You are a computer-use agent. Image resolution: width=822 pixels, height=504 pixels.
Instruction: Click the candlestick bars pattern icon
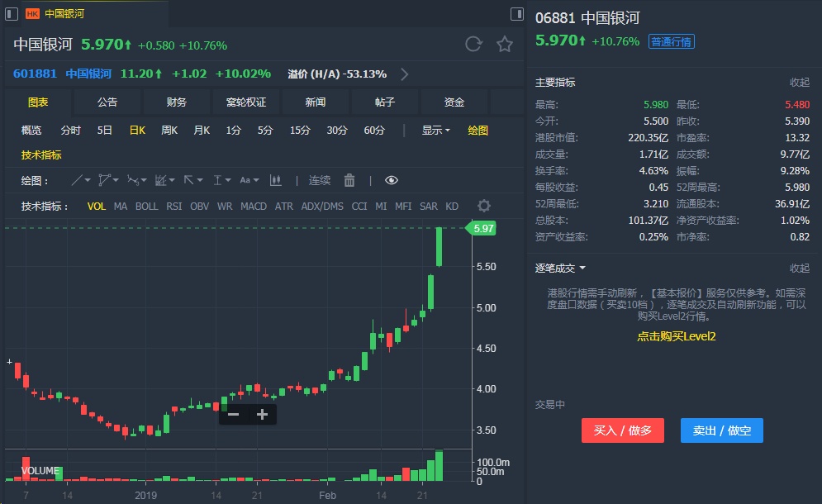tap(275, 180)
